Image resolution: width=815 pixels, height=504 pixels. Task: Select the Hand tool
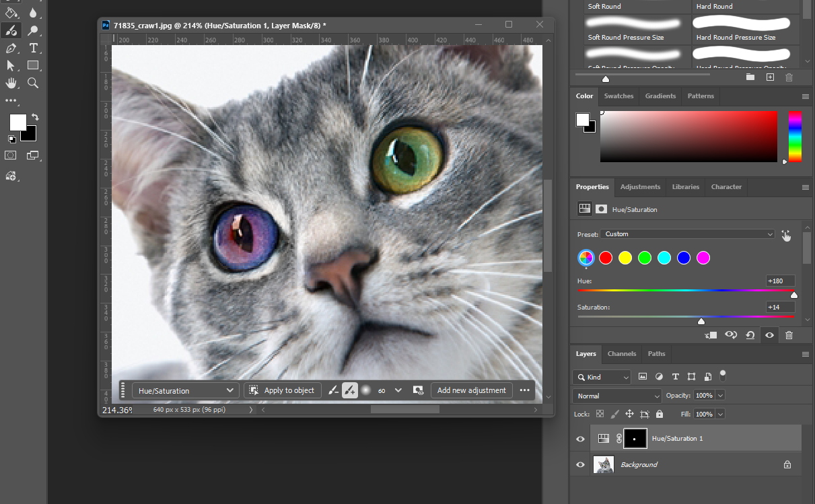pyautogui.click(x=11, y=83)
